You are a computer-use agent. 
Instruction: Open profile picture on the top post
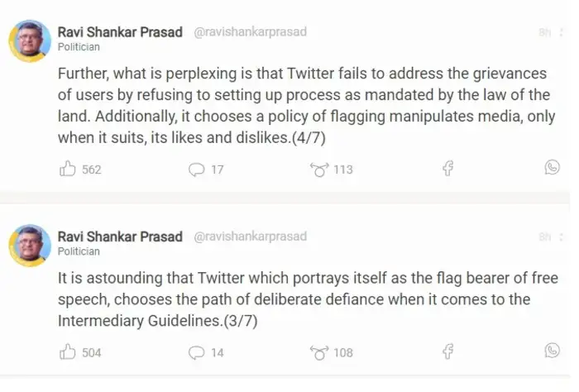[x=30, y=41]
